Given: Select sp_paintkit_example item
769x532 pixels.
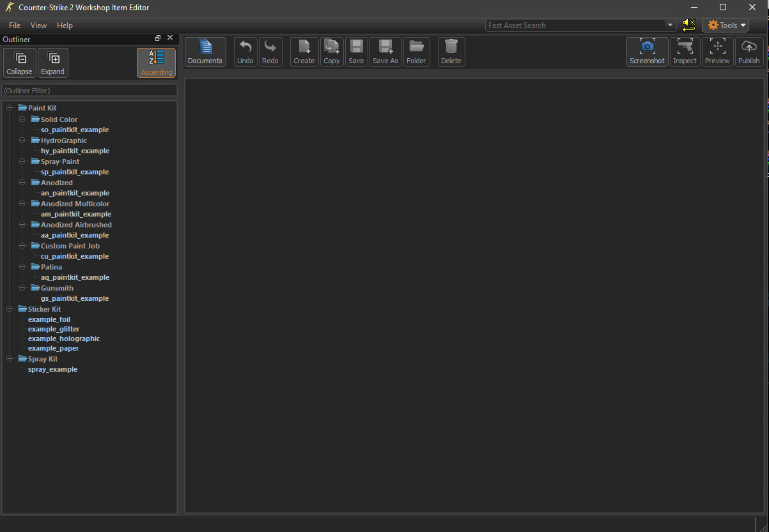Looking at the screenshot, I should (x=75, y=172).
